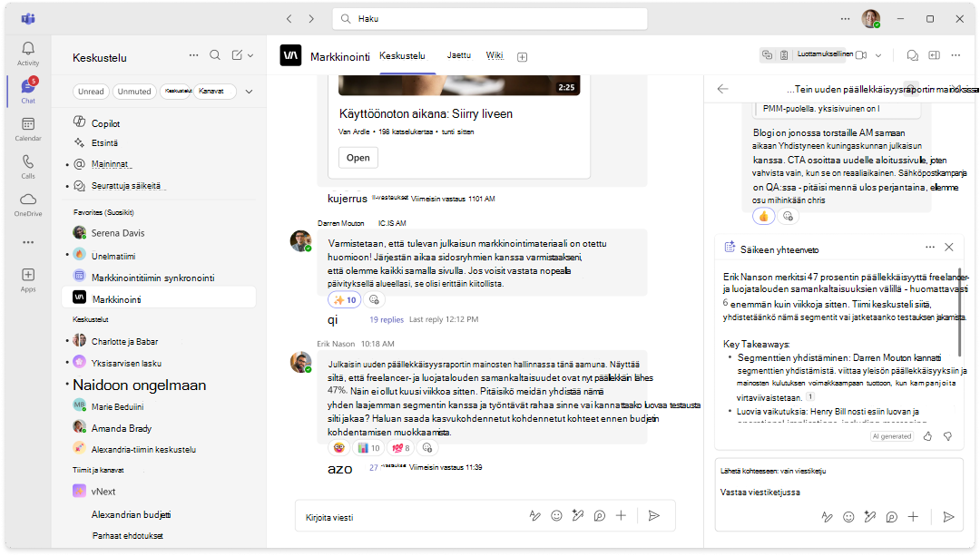This screenshot has height=556, width=980.
Task: Open Charlotte ja Babar chat
Action: click(160, 342)
